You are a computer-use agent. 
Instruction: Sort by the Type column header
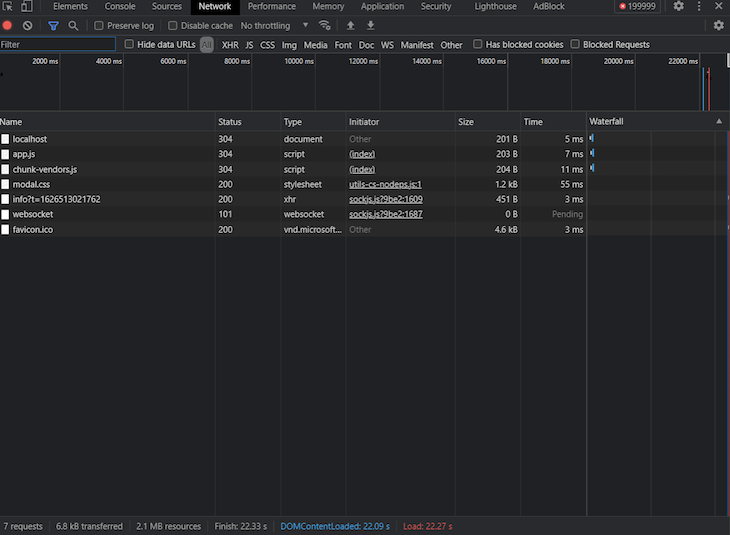(313, 122)
